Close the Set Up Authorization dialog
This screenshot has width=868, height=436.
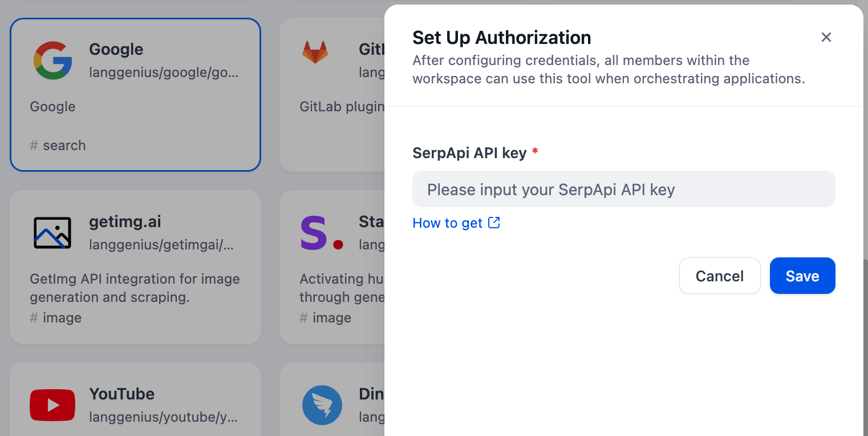pos(826,37)
